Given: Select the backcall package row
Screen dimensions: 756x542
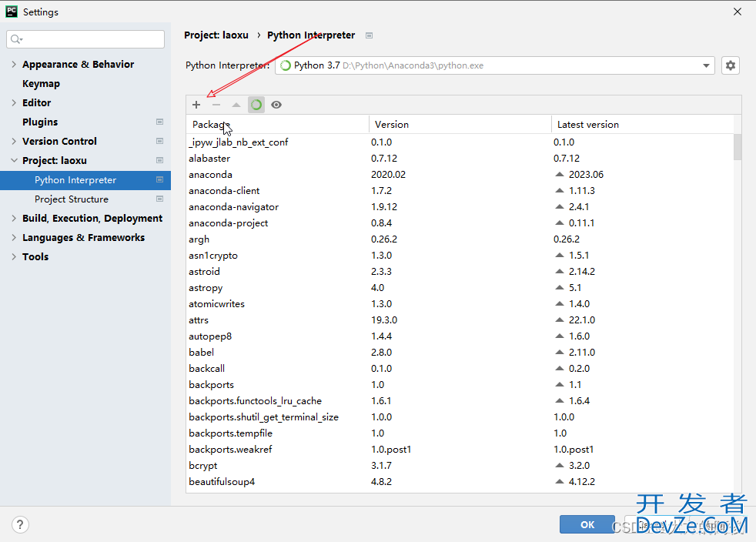Looking at the screenshot, I should 460,369.
